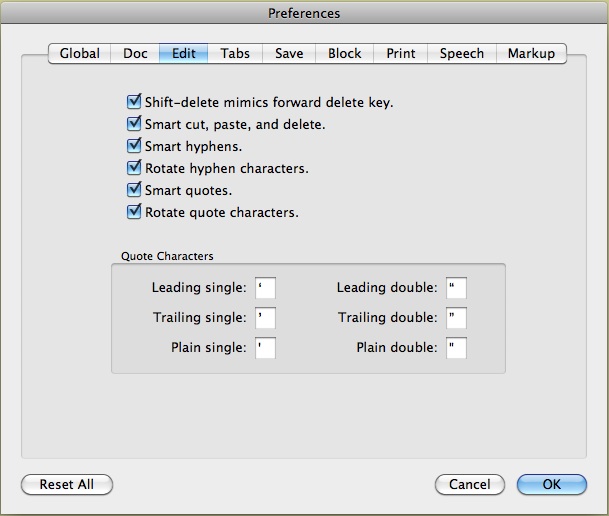Disable Shift-delete mimics forward delete key
This screenshot has height=516, width=609.
[x=134, y=102]
